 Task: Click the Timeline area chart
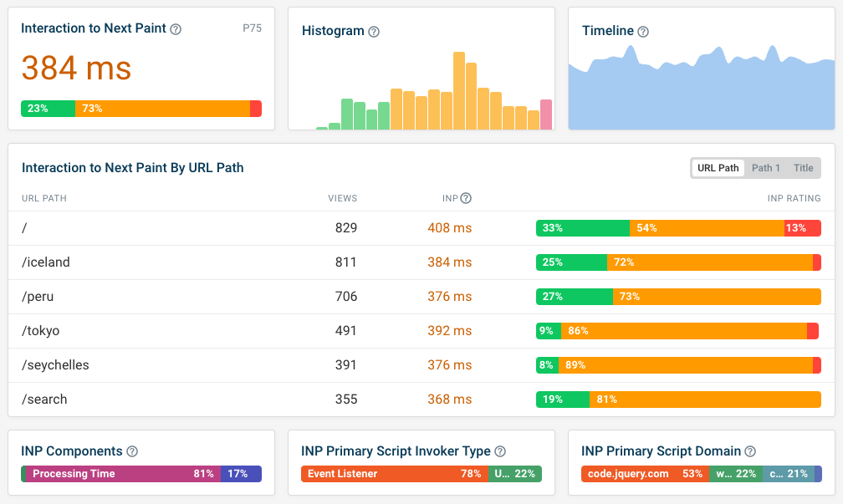click(x=702, y=89)
